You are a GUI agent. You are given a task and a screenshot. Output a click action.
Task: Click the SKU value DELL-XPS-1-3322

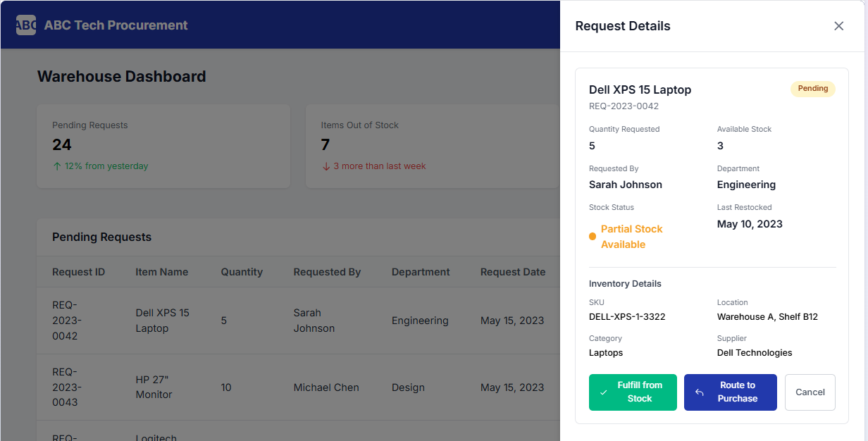(x=627, y=316)
